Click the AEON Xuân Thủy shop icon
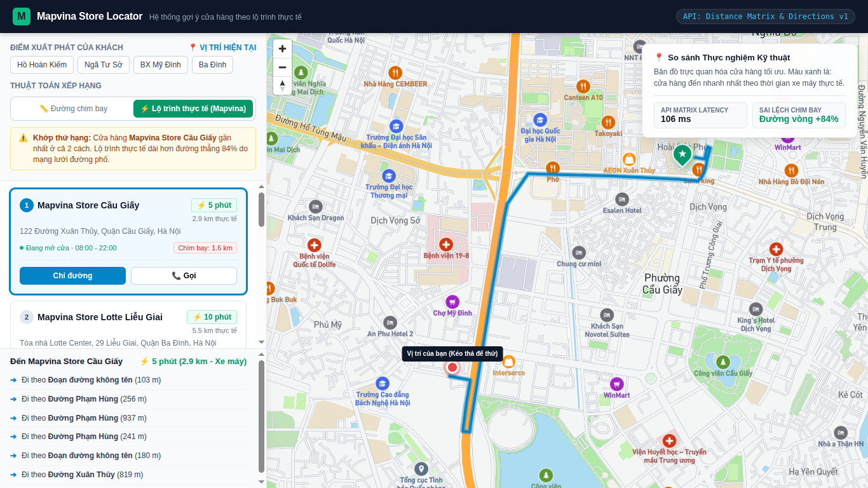Viewport: 868px width, 488px height. click(629, 159)
